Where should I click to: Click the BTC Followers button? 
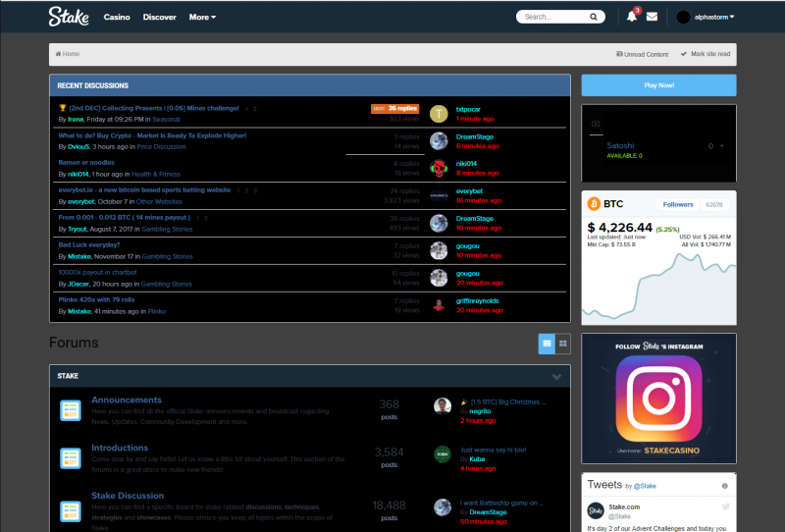[x=678, y=204]
